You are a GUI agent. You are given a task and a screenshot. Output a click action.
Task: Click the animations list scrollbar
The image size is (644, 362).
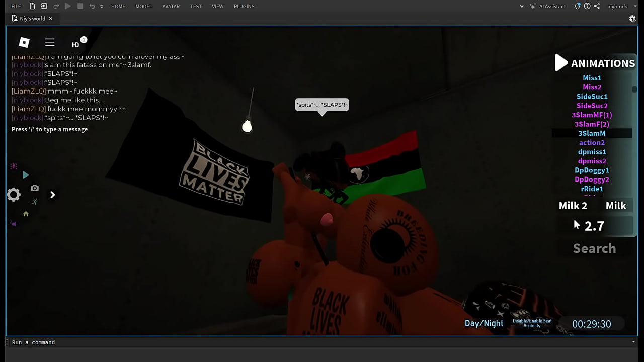click(634, 89)
